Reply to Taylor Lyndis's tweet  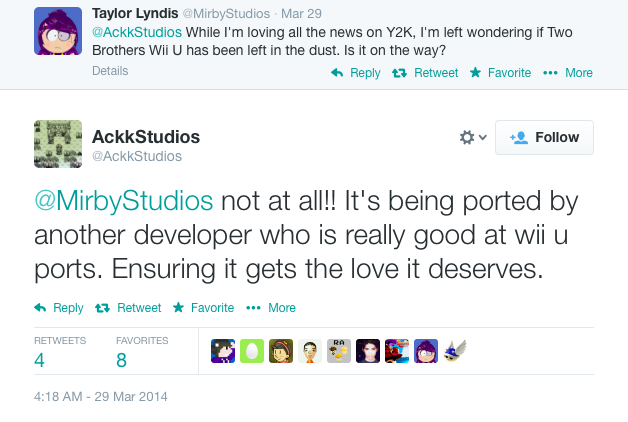pyautogui.click(x=356, y=73)
